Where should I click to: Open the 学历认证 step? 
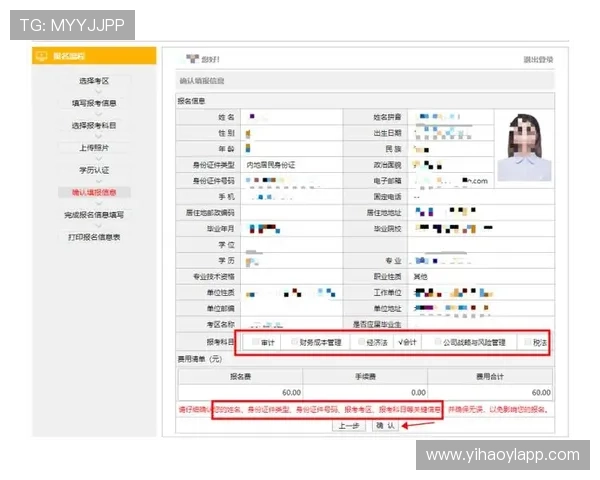pos(94,170)
